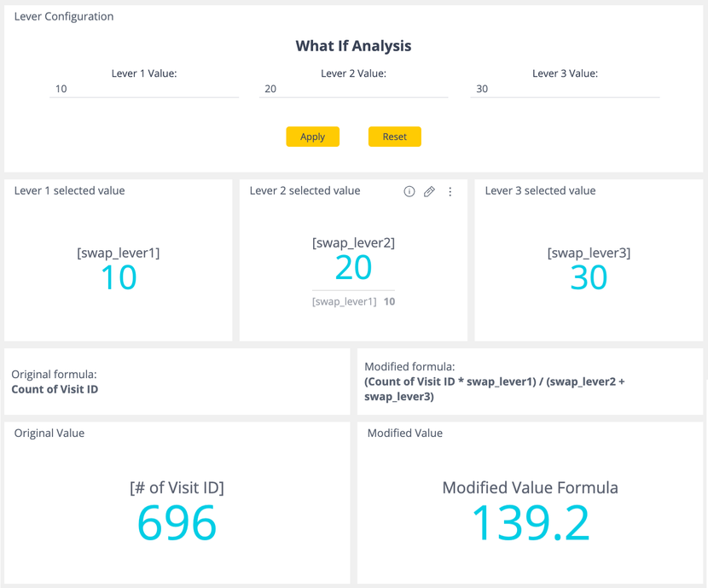Click the Count of Visit ID original formula text

click(55, 389)
